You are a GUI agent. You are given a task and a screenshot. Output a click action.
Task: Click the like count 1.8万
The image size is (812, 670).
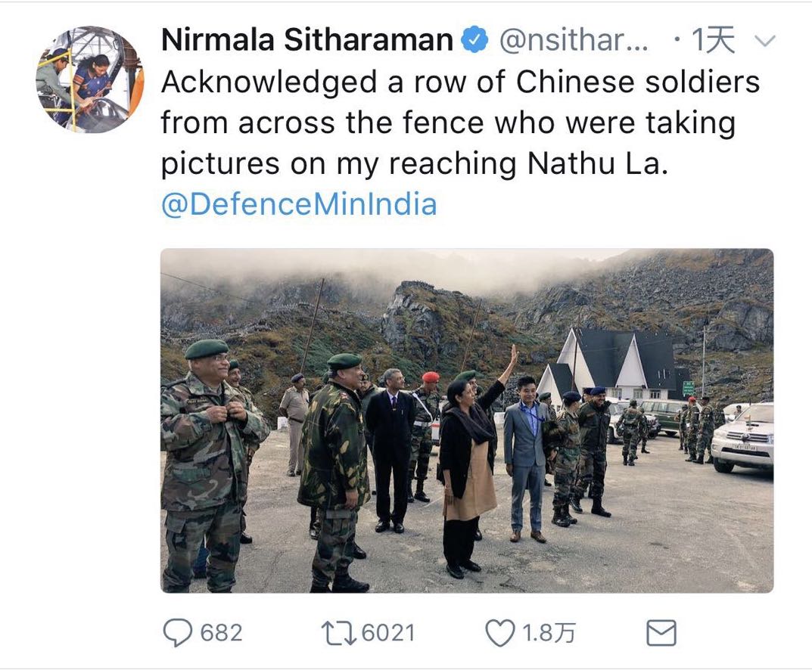pos(549,633)
